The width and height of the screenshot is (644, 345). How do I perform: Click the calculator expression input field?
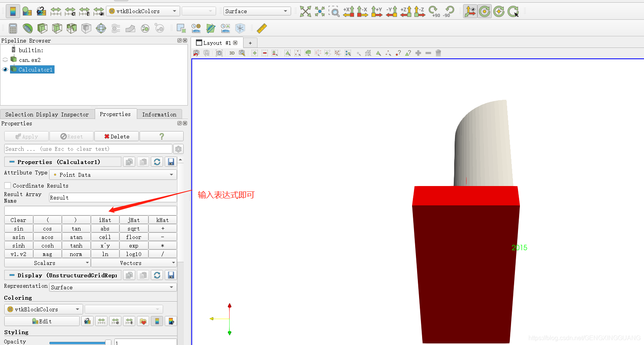pos(90,211)
